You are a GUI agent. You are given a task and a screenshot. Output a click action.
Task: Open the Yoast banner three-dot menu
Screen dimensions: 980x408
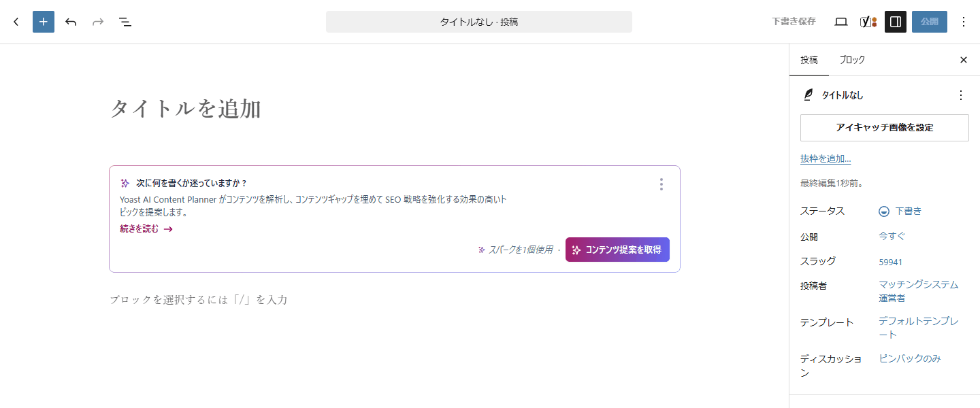point(661,184)
